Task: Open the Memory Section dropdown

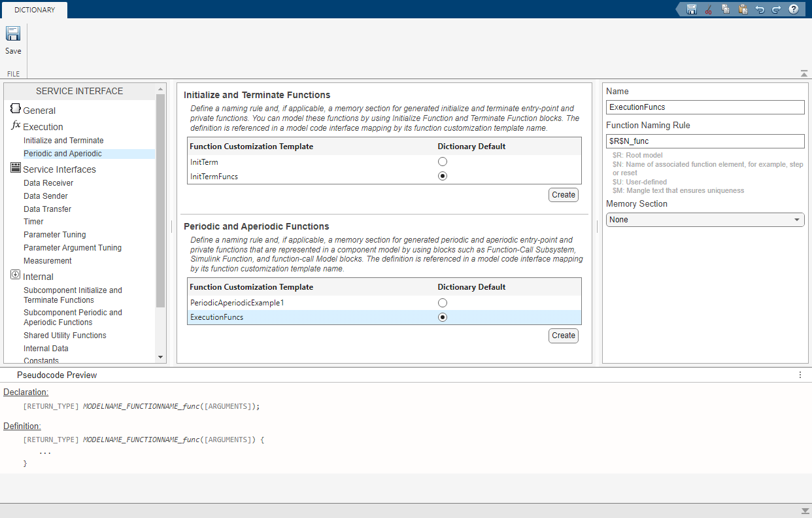Action: tap(705, 220)
